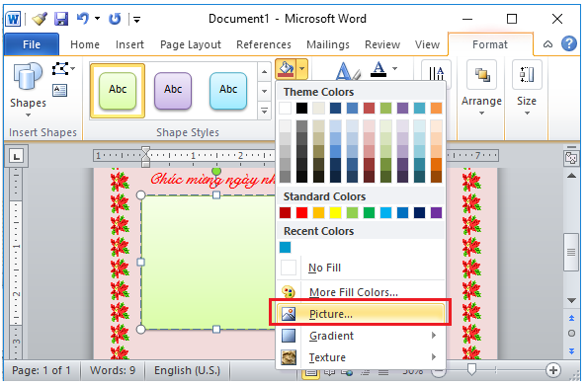This screenshot has width=588, height=385.
Task: Click the Redo icon in title bar
Action: pos(115,19)
